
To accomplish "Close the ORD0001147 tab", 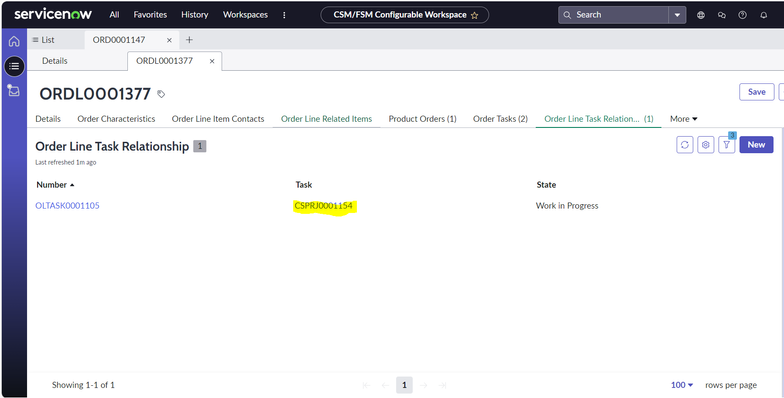I will click(x=169, y=40).
